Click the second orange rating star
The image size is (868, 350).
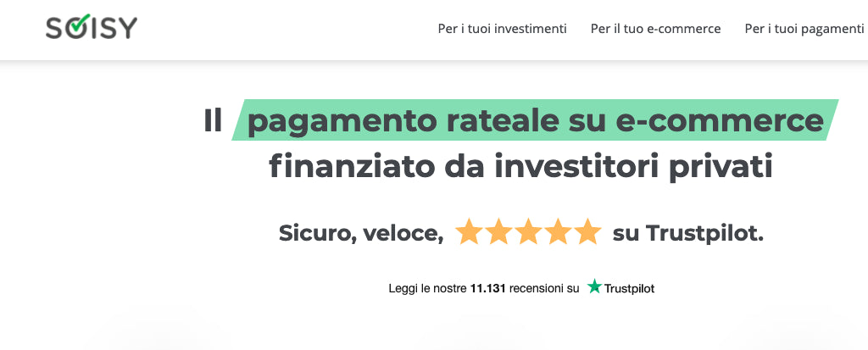(x=498, y=231)
